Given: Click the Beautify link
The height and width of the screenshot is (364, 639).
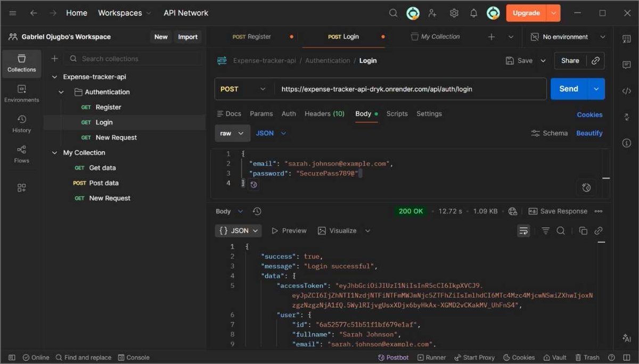Looking at the screenshot, I should pyautogui.click(x=589, y=133).
